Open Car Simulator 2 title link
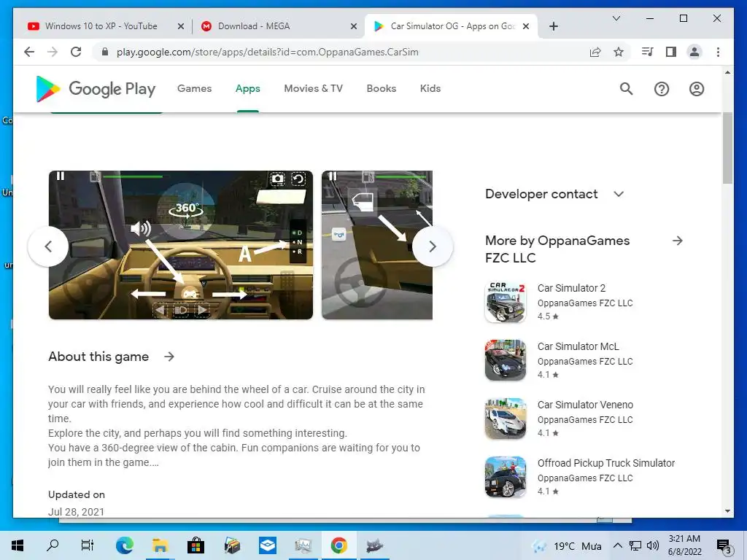This screenshot has height=560, width=747. pyautogui.click(x=571, y=288)
